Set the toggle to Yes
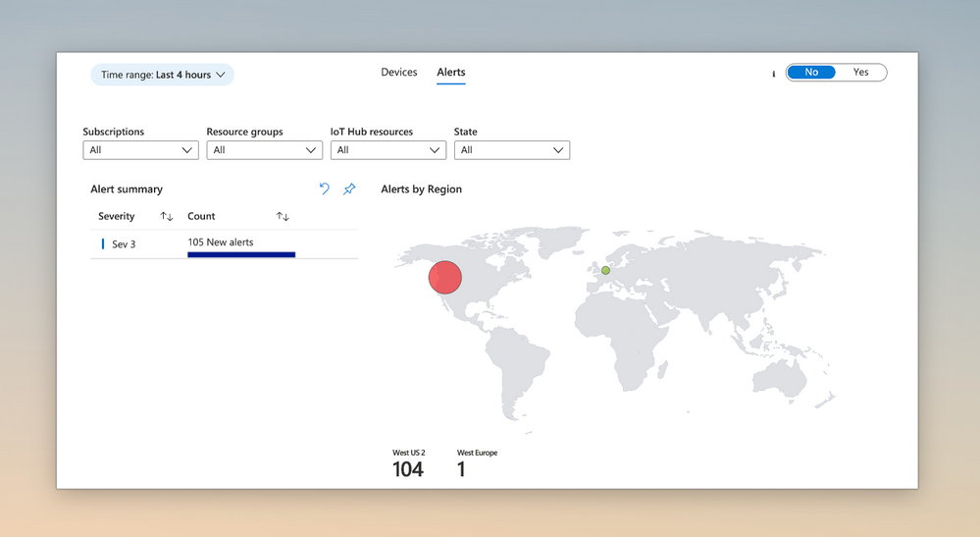Image resolution: width=980 pixels, height=537 pixels. [x=860, y=73]
